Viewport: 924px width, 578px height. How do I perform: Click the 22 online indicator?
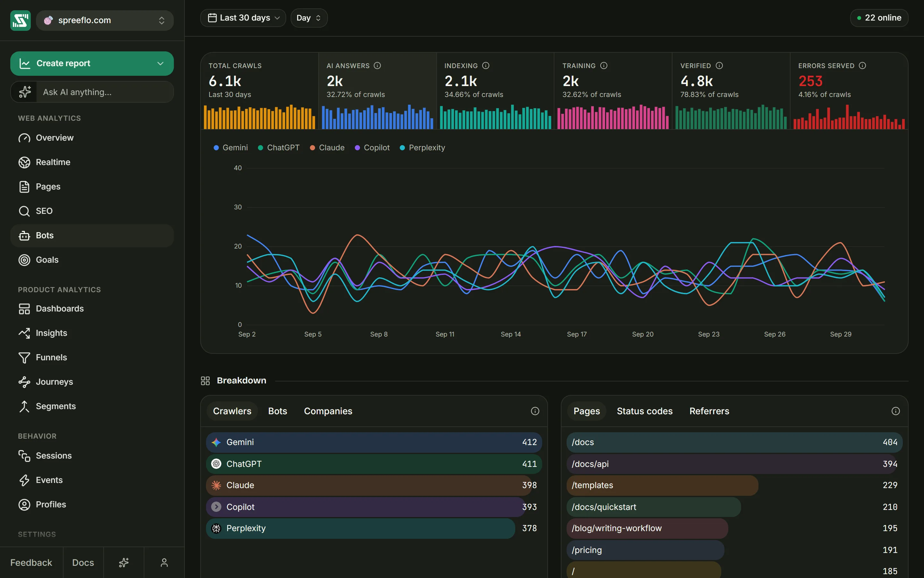tap(879, 18)
